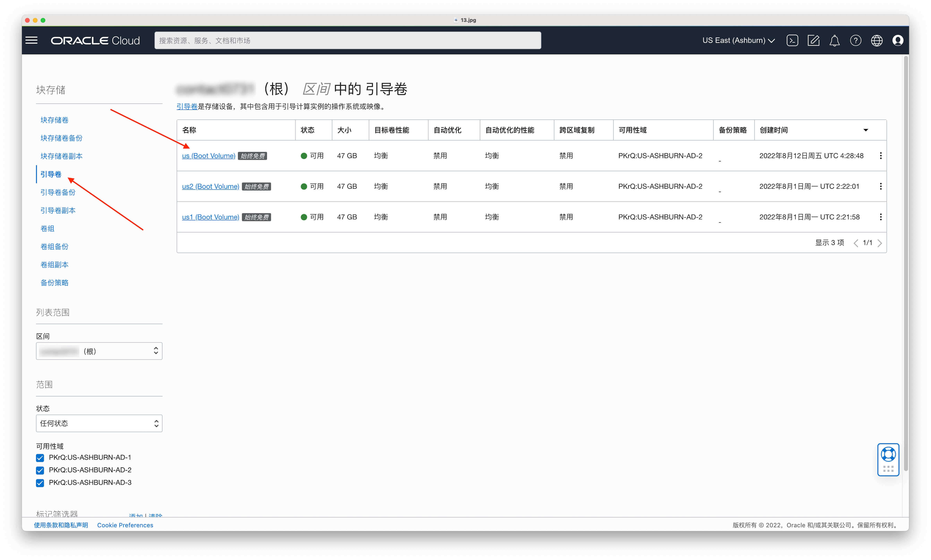The image size is (931, 560).
Task: Open the Cloud Shell developer tools icon
Action: 792,40
